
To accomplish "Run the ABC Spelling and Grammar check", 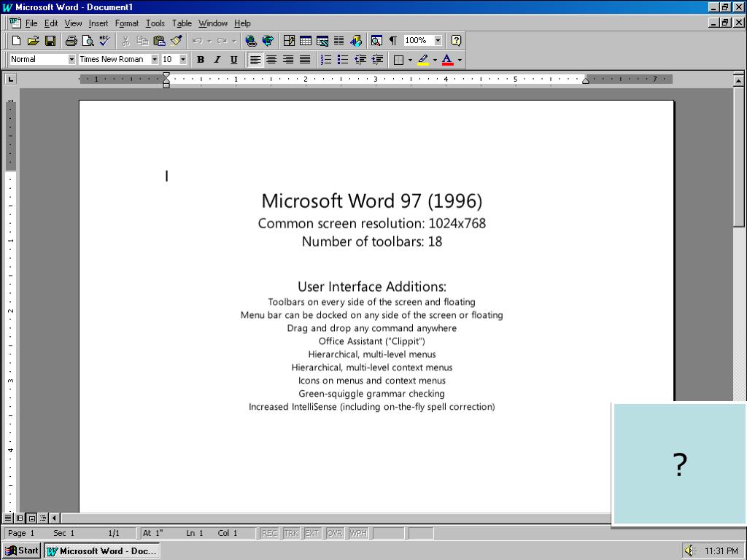I will 104,41.
